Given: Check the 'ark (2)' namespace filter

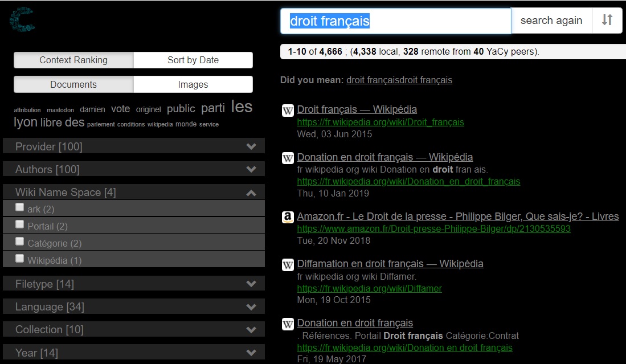Looking at the screenshot, I should (19, 207).
